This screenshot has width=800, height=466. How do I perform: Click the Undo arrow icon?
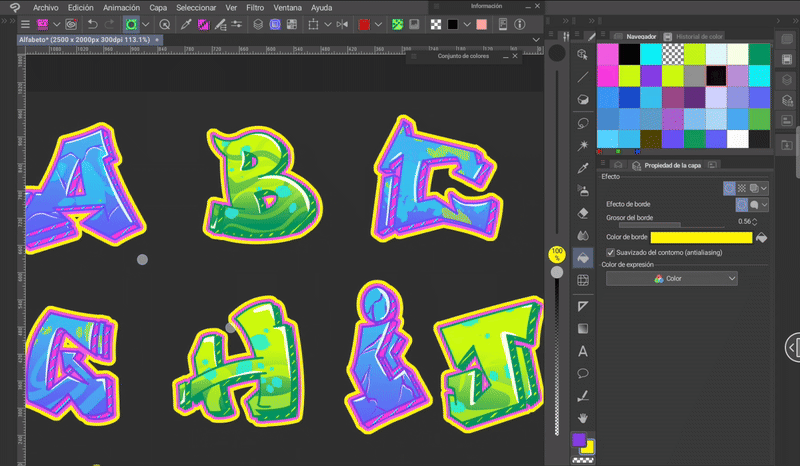[x=92, y=23]
